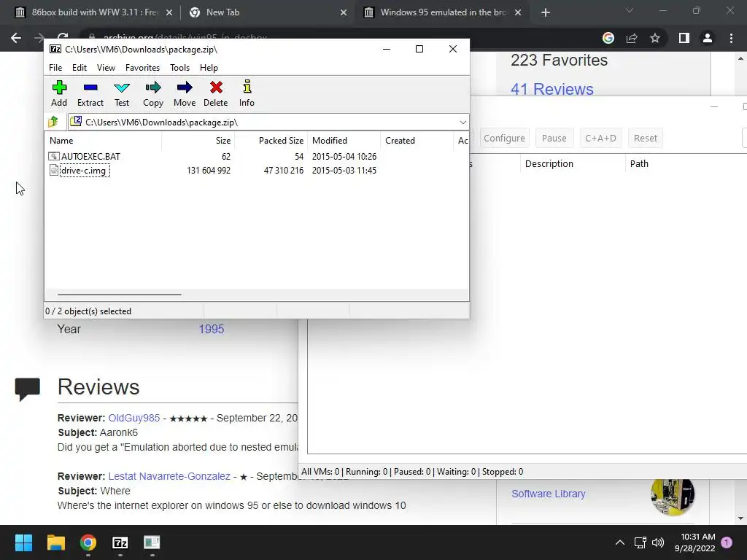
Task: Select the drive-c.img file name
Action: (x=85, y=171)
